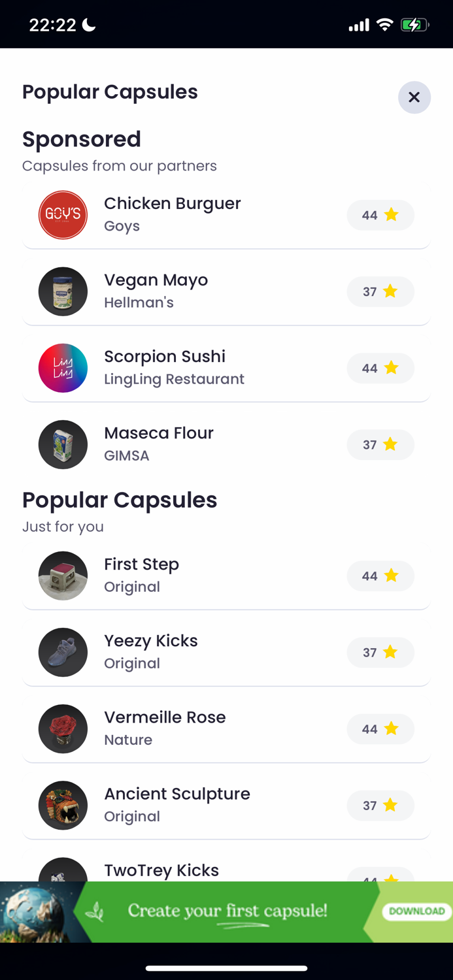Tap the star icon on First Step
The width and height of the screenshot is (453, 980).
point(391,576)
